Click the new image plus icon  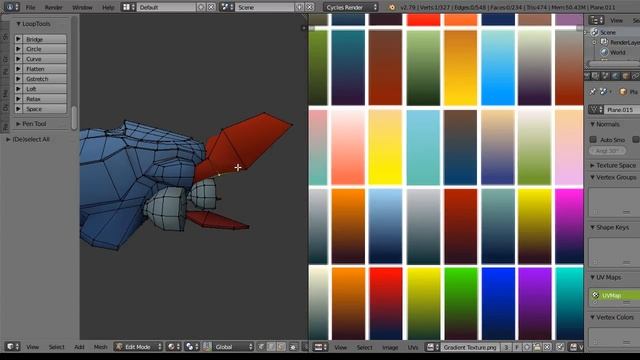click(x=527, y=347)
